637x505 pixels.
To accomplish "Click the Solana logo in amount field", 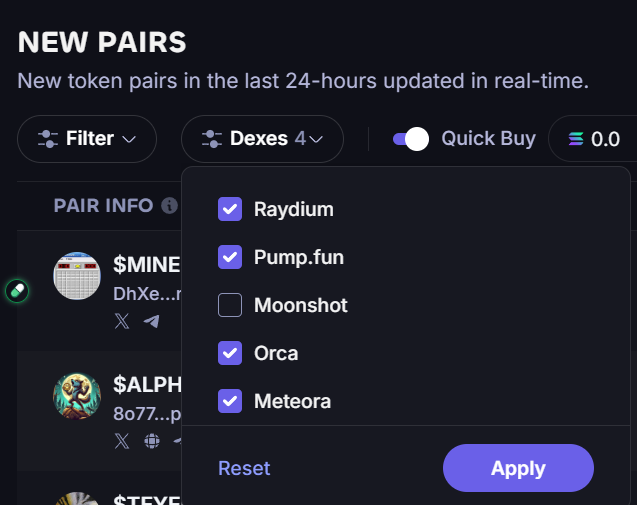I will pos(575,139).
